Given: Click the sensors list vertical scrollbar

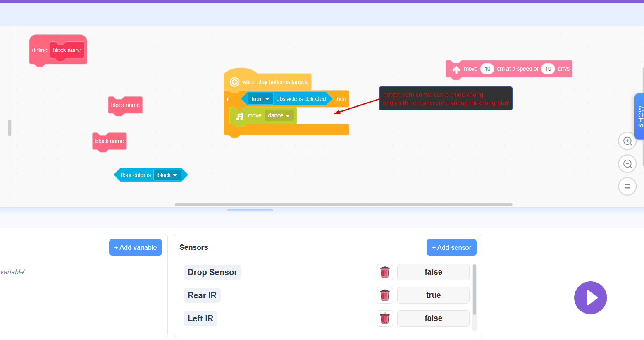Looking at the screenshot, I should click(x=474, y=290).
